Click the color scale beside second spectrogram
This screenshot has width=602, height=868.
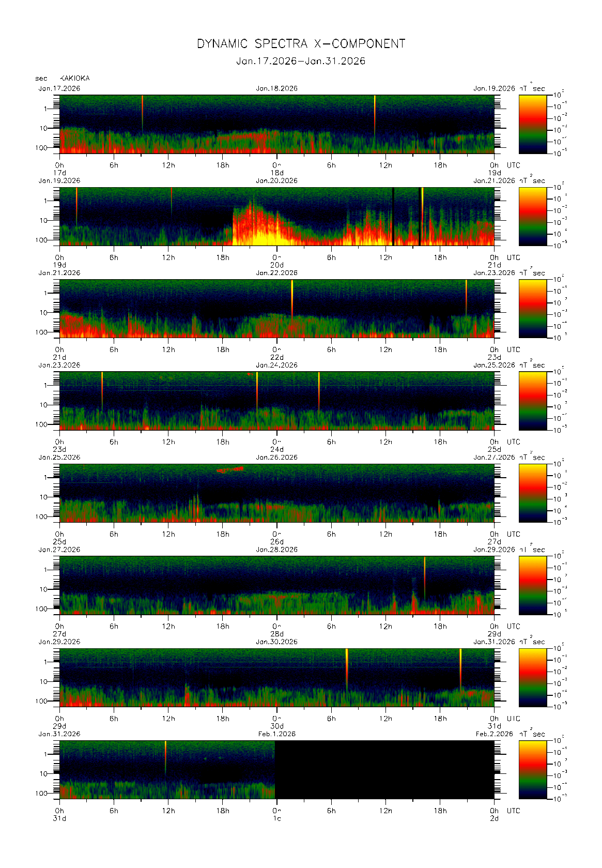pos(532,216)
